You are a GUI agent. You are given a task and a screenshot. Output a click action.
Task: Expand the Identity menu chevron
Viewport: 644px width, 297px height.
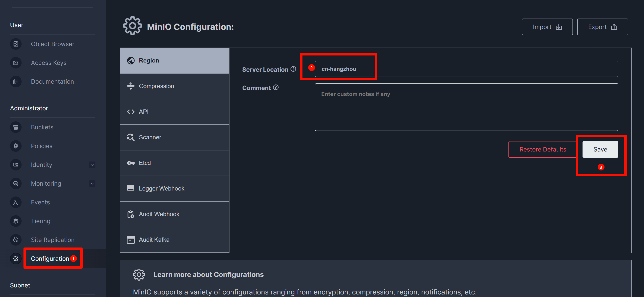tap(92, 165)
